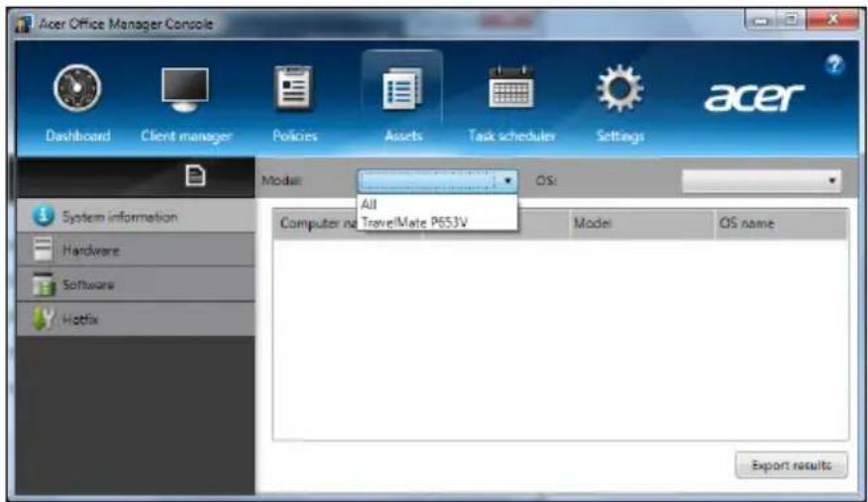
Task: Sort by the Model column header
Action: pos(593,224)
